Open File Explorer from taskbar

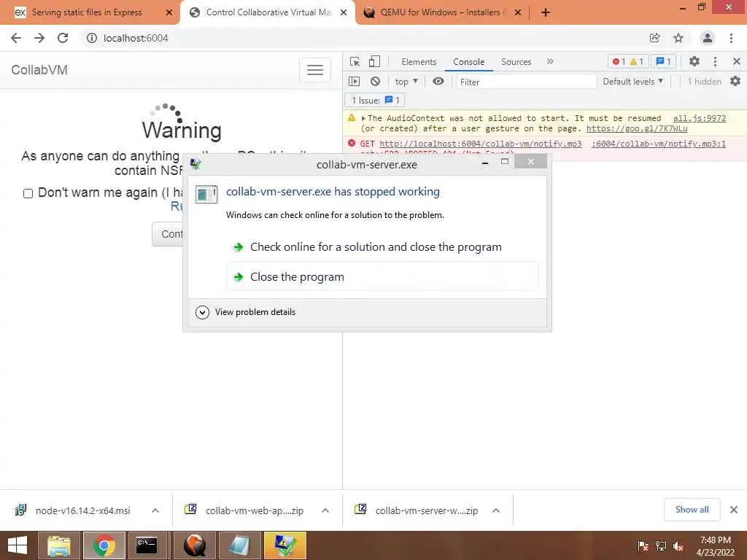click(x=58, y=545)
